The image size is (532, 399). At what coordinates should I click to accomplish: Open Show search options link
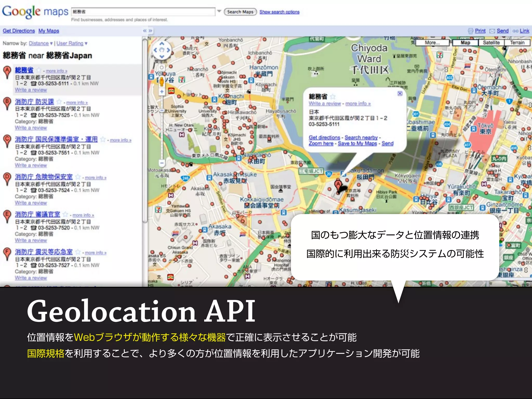(x=279, y=12)
